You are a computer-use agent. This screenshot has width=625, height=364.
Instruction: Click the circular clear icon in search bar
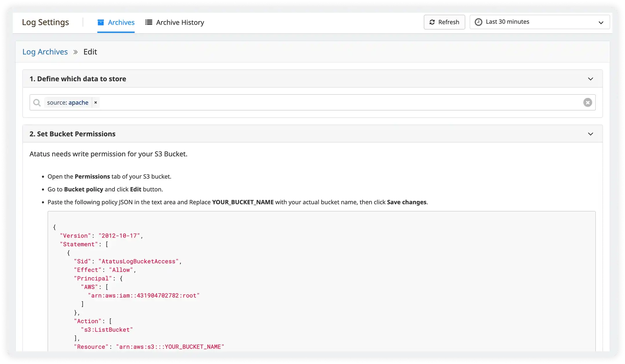(x=587, y=102)
